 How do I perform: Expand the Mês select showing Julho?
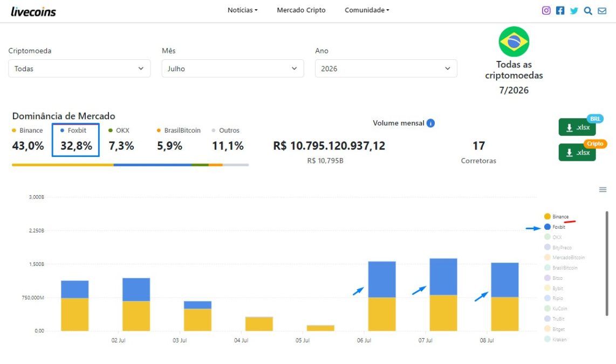232,68
